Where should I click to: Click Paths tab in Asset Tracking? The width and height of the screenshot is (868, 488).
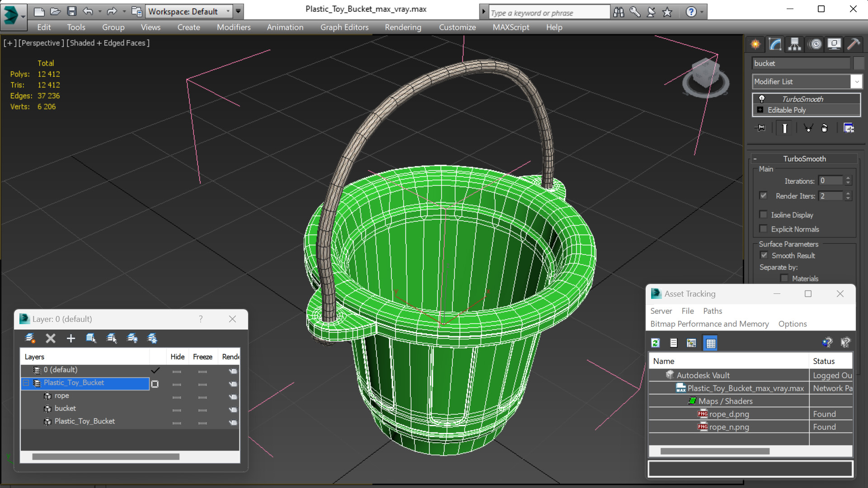713,311
